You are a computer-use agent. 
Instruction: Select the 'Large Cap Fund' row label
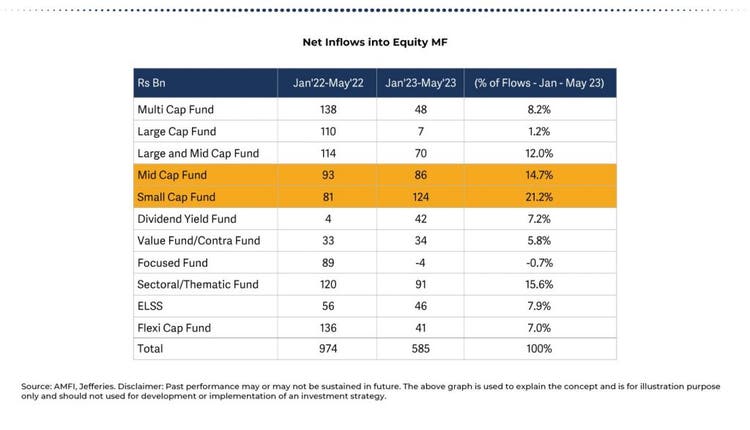[x=176, y=131]
